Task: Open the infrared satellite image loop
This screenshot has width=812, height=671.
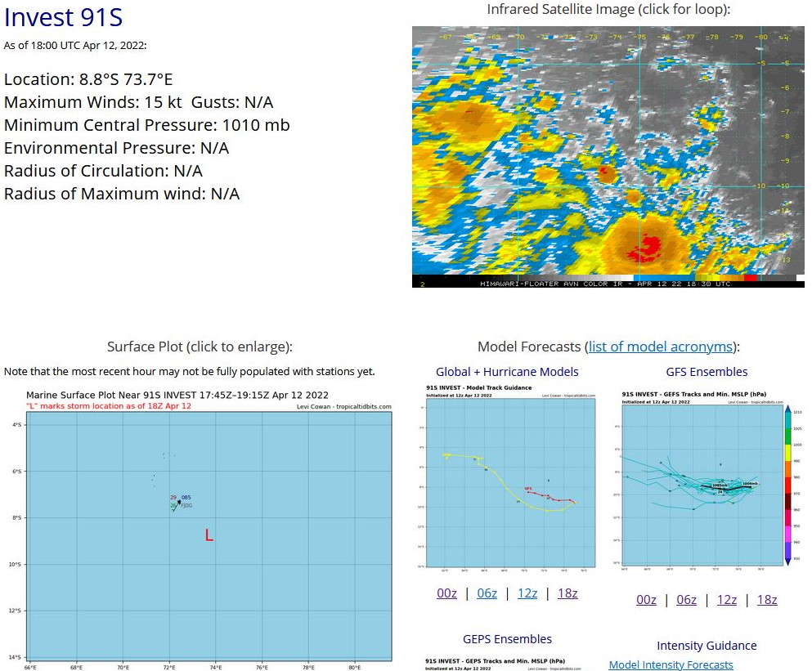Action: pos(608,156)
